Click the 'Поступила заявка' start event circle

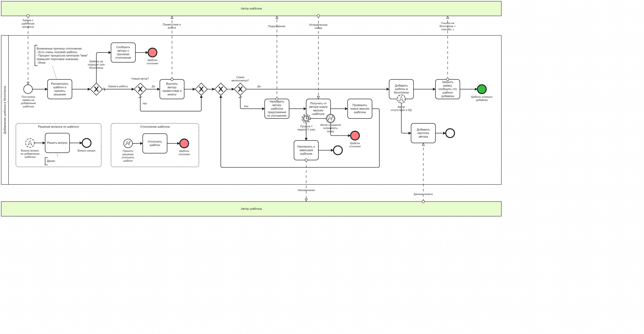click(28, 89)
